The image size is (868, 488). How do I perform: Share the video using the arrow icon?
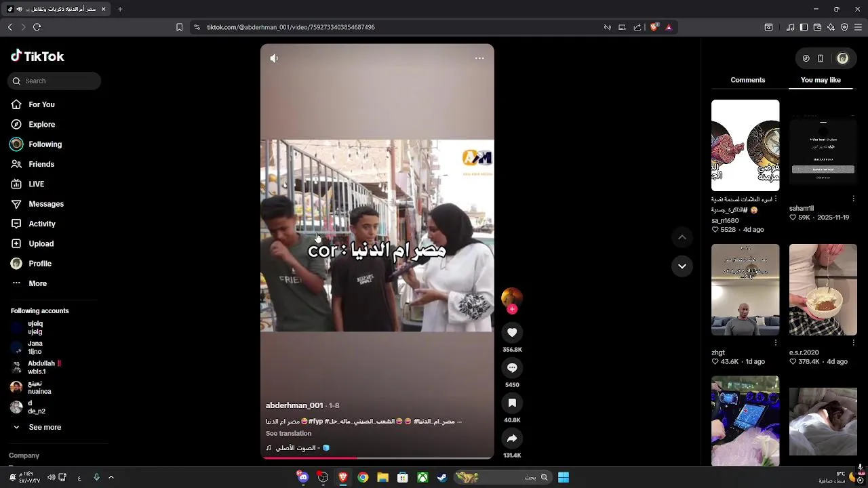[512, 439]
